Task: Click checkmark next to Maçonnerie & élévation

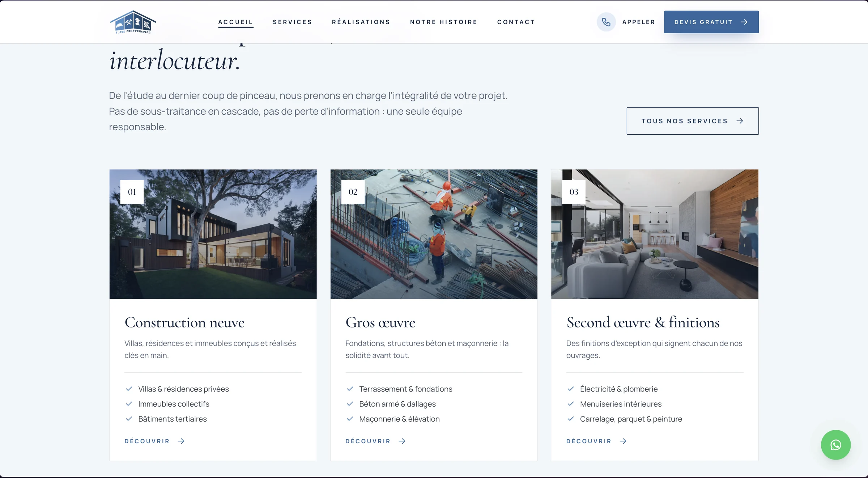Action: click(350, 419)
